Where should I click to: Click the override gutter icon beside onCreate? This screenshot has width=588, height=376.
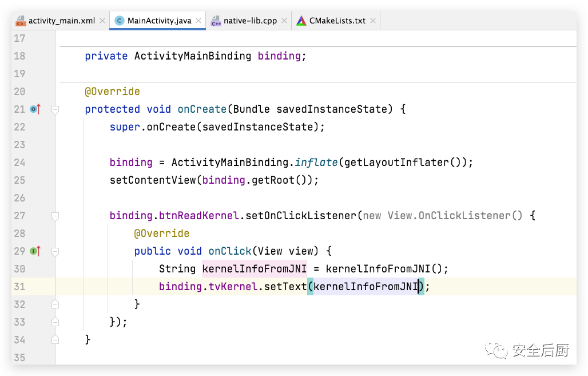pyautogui.click(x=35, y=109)
